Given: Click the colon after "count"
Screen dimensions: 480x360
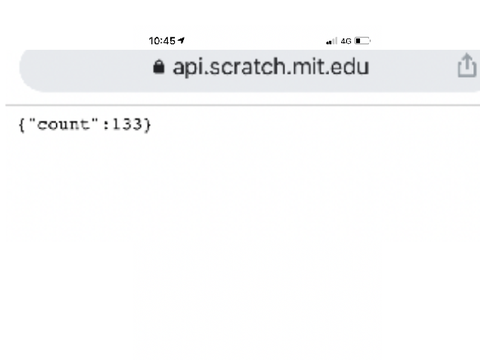Looking at the screenshot, I should 106,125.
